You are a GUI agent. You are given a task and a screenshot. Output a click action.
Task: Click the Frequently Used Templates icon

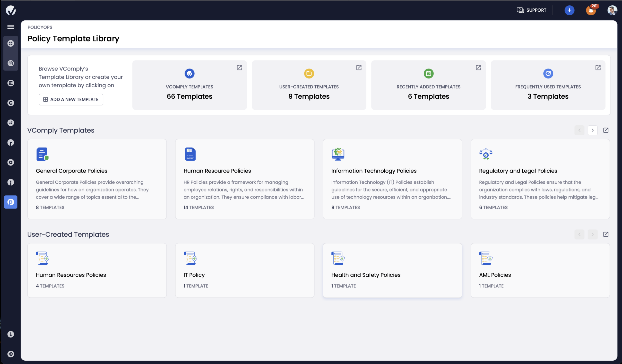(x=547, y=73)
